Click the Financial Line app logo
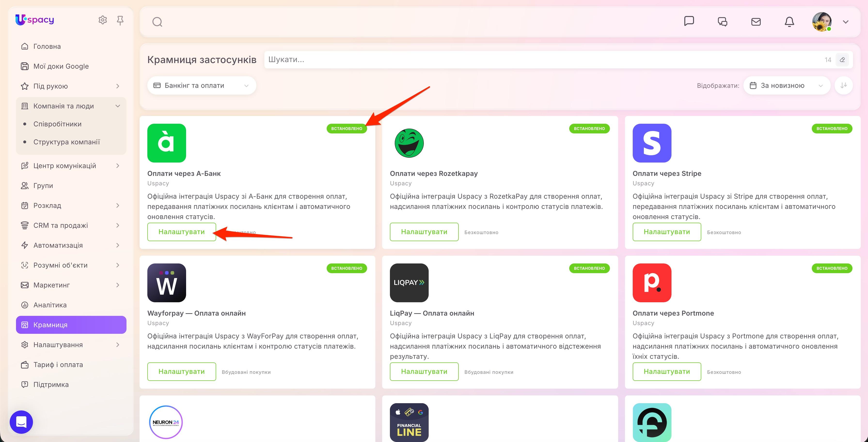Viewport: 868px width, 442px height. click(x=409, y=422)
